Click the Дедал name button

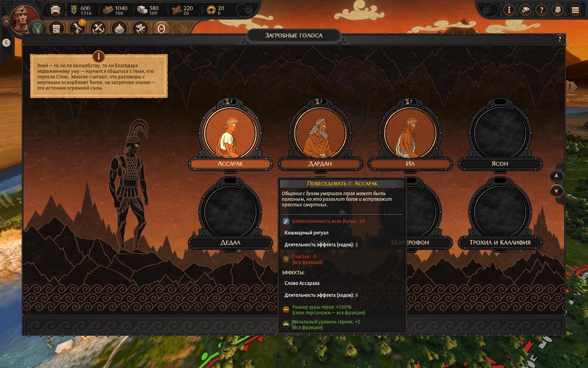click(230, 243)
